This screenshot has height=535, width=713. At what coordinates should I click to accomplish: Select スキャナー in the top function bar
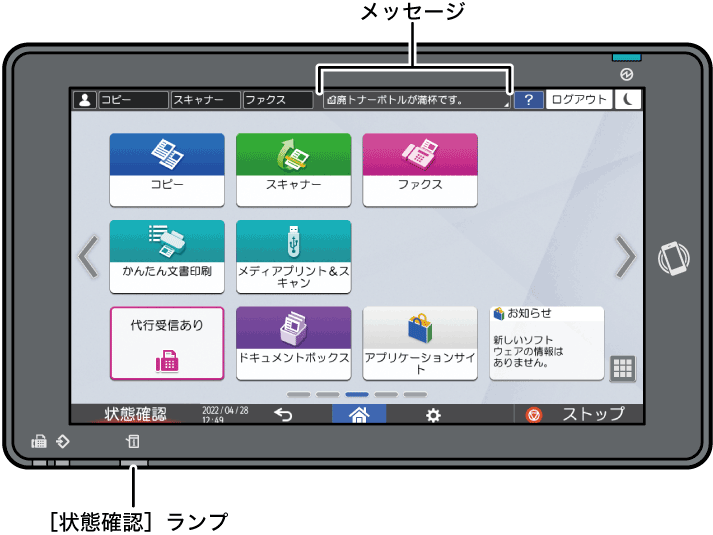(206, 100)
